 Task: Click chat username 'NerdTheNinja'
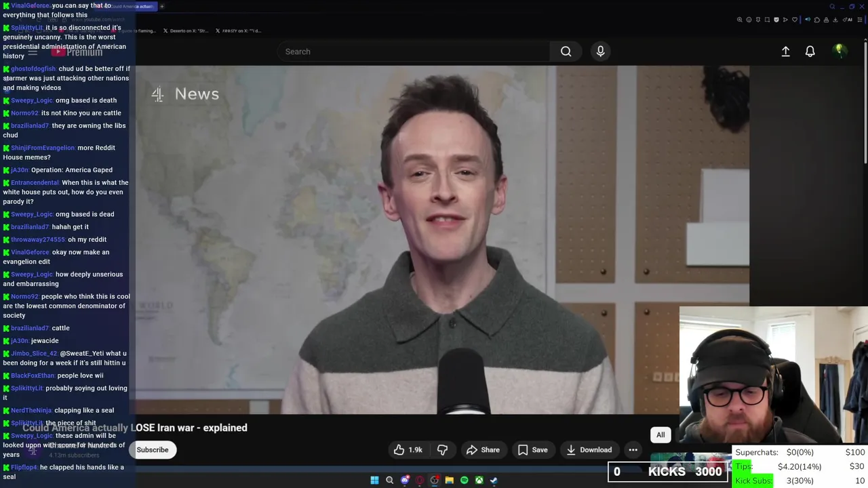point(31,410)
